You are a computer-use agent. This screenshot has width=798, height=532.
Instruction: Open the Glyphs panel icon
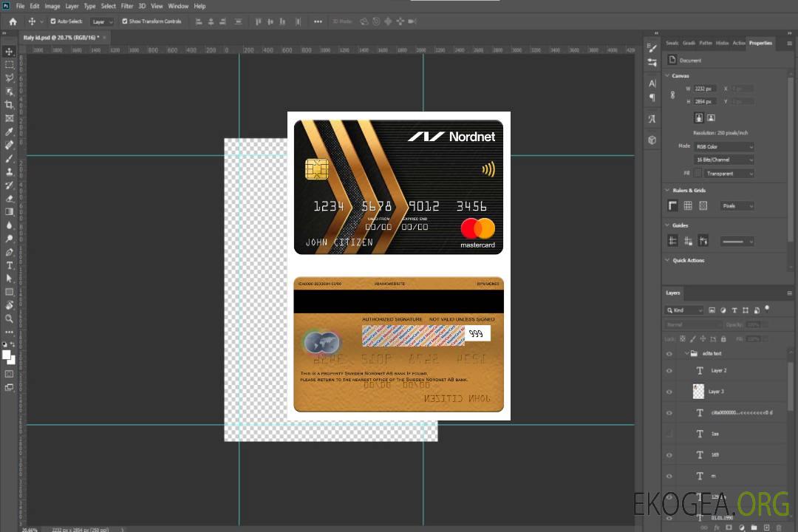click(652, 119)
